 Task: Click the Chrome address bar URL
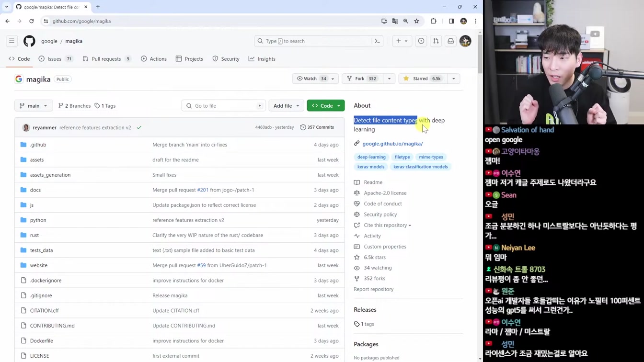click(81, 21)
